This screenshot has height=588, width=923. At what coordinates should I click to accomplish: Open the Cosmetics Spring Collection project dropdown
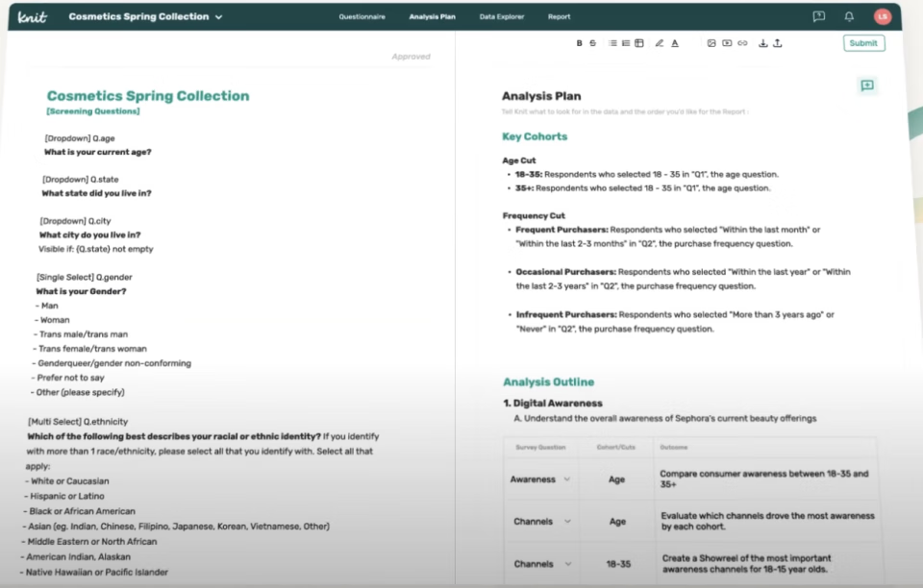click(x=219, y=17)
